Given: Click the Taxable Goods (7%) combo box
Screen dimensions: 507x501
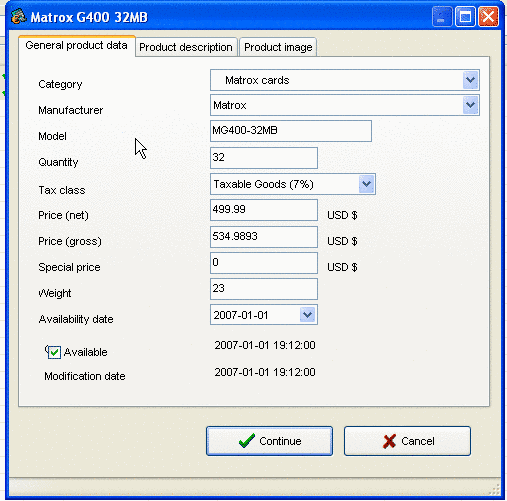Looking at the screenshot, I should coord(293,184).
